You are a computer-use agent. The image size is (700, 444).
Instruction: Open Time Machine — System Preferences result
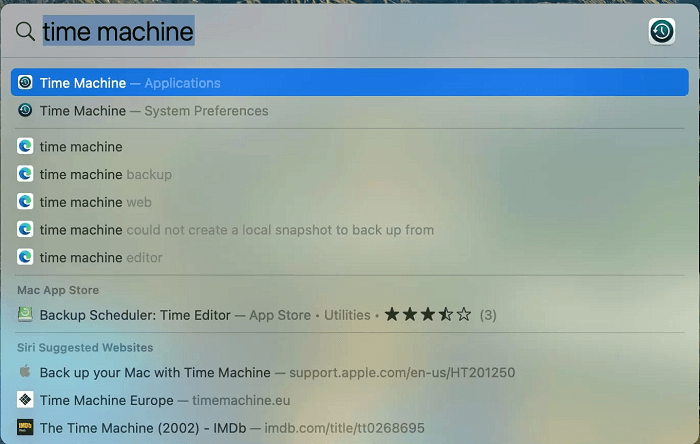(350, 110)
